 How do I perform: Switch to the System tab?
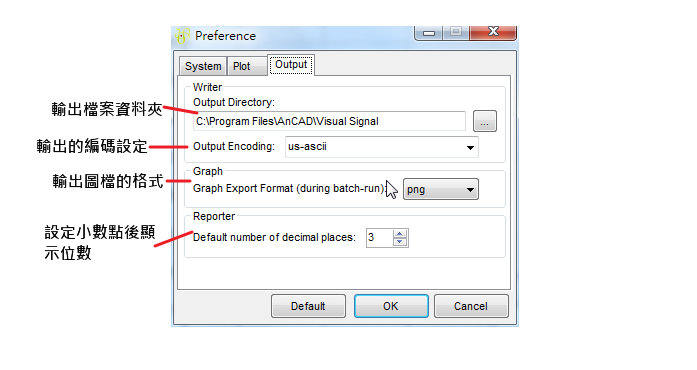(203, 66)
